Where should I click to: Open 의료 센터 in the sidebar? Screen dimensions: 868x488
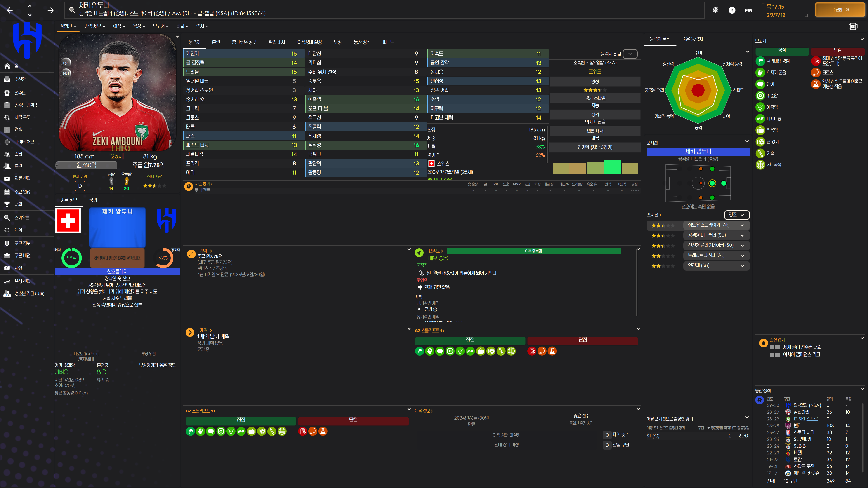(22, 178)
